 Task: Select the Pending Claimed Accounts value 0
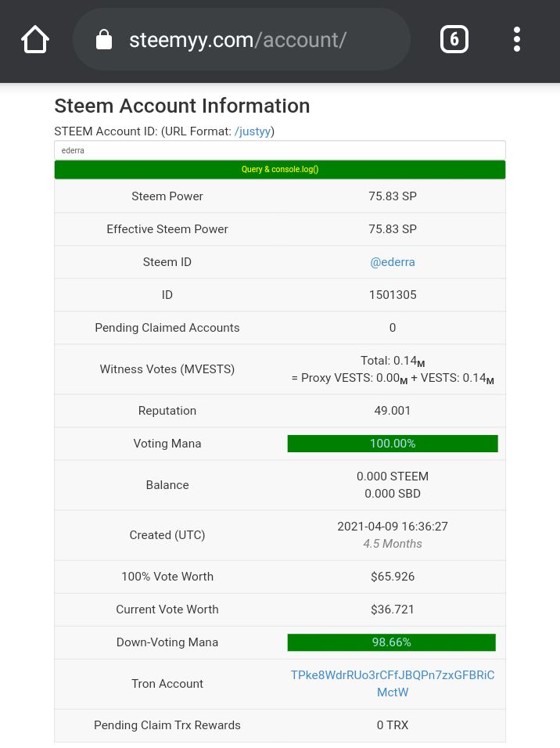(393, 328)
